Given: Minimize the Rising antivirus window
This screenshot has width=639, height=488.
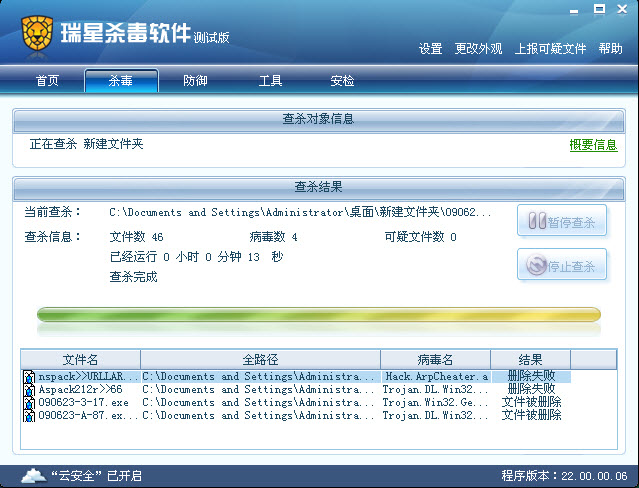Looking at the screenshot, I should coord(574,11).
